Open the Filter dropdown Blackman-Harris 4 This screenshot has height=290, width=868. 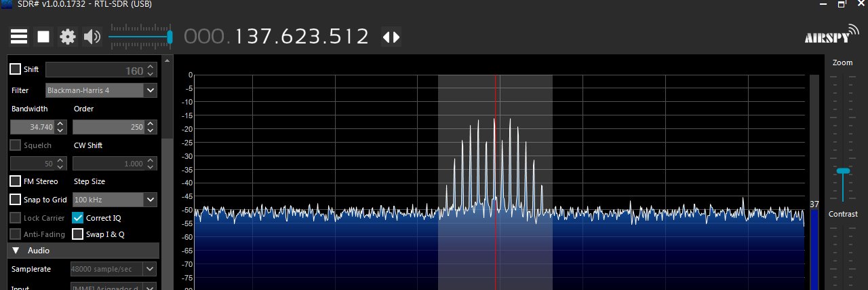101,90
